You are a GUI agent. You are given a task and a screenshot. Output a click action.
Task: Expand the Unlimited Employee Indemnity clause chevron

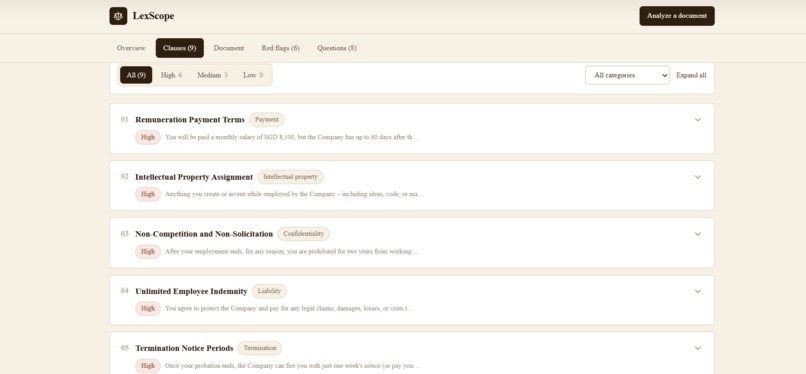698,291
